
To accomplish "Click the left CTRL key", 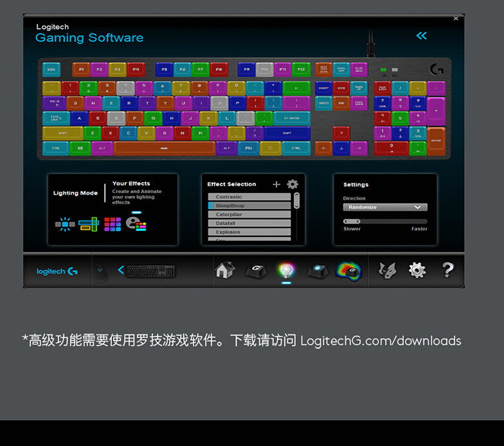I will (x=55, y=148).
